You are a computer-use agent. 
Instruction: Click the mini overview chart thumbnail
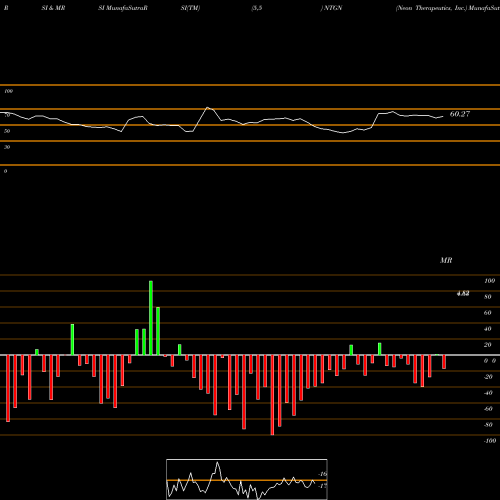click(247, 479)
